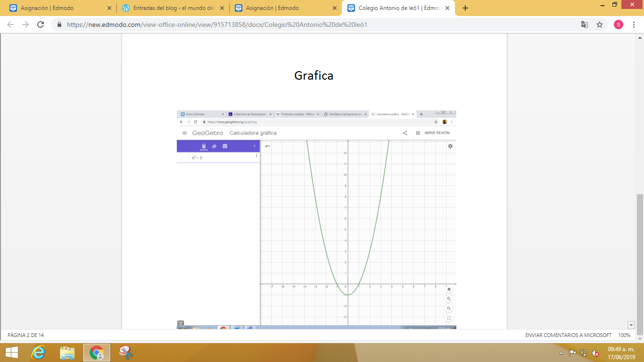
Task: Click the padlock site security icon
Action: (x=59, y=25)
